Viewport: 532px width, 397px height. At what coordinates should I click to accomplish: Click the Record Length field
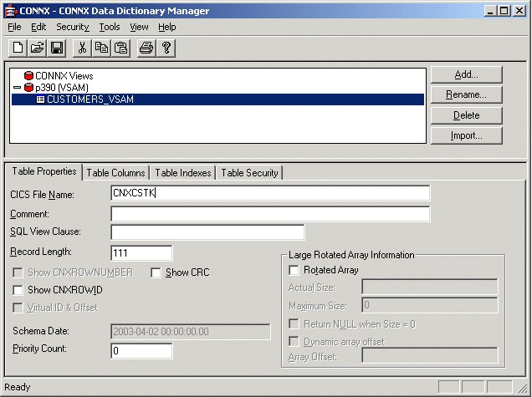[x=141, y=253]
